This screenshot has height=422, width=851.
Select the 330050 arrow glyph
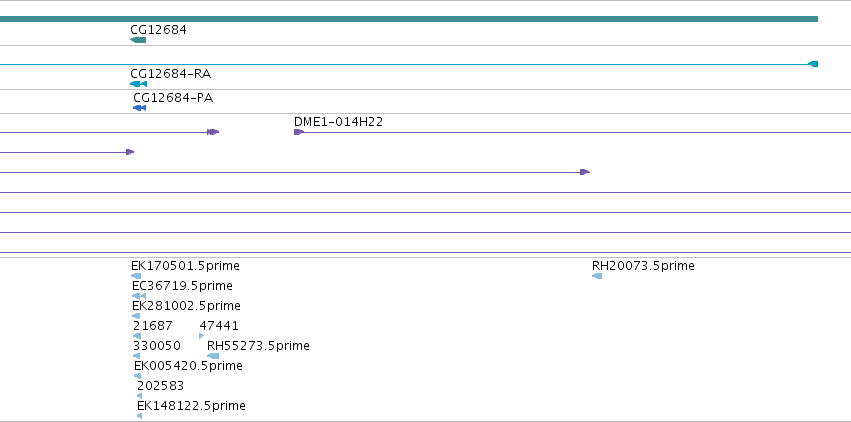point(136,356)
